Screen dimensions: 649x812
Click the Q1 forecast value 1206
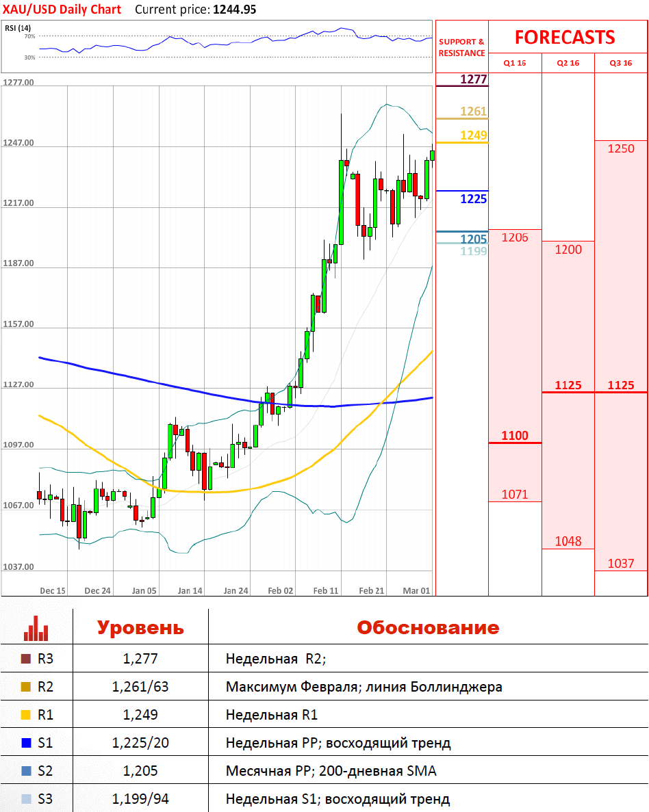pyautogui.click(x=515, y=237)
